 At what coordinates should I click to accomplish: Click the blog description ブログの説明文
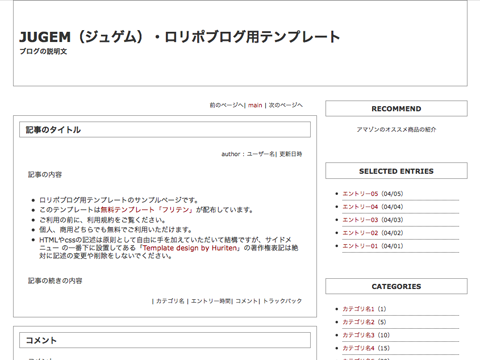click(x=43, y=51)
